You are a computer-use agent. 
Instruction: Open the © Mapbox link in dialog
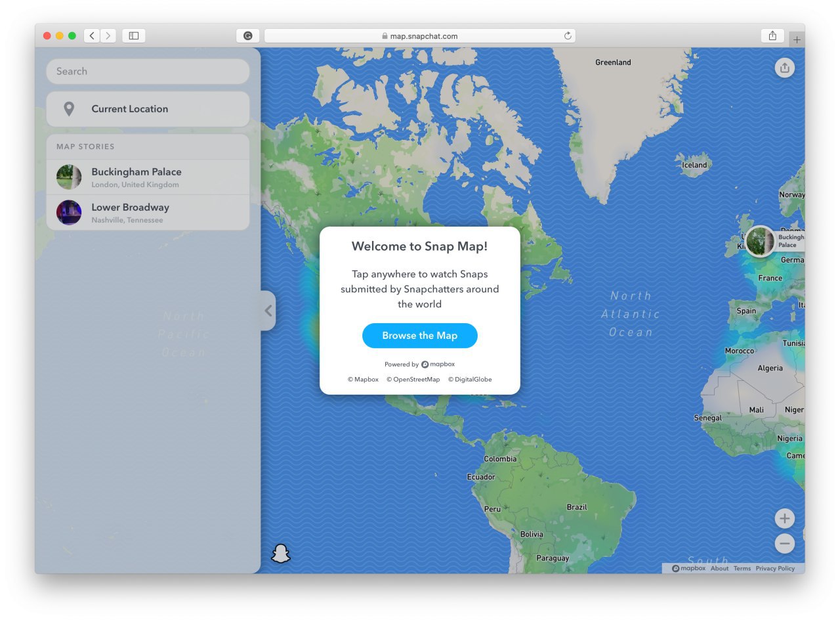point(363,380)
